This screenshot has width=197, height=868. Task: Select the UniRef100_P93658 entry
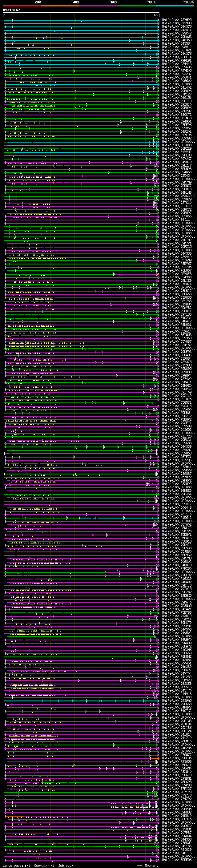176,761
